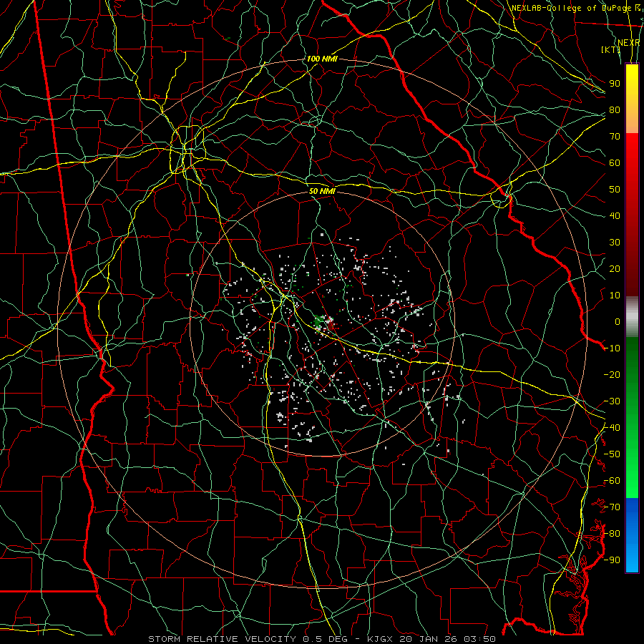Screen dimensions: 644x644
Task: Click the -70 value on the color scale
Action: click(612, 507)
